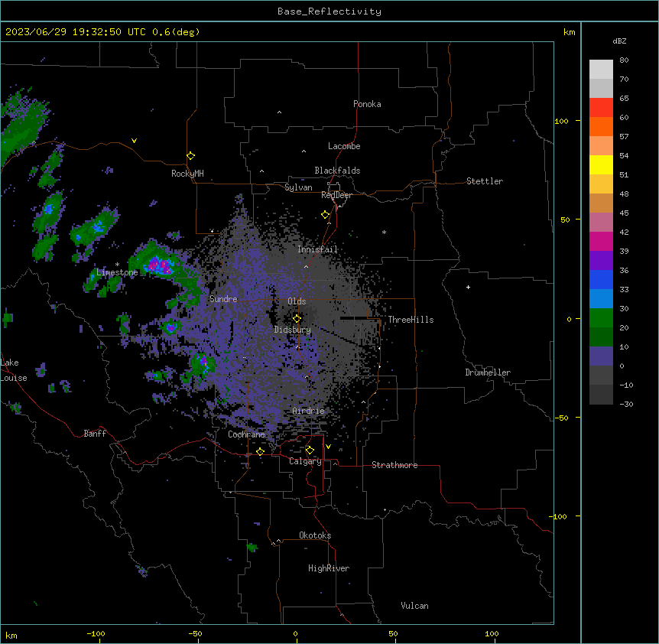Select the light gray 80 dBZ legend swatch
The width and height of the screenshot is (659, 644).
601,70
